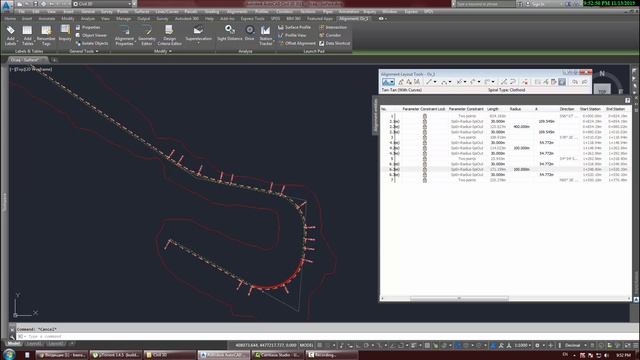Click Delete PI in Alignment Layout Tools
This screenshot has height=360, width=640.
point(409,82)
